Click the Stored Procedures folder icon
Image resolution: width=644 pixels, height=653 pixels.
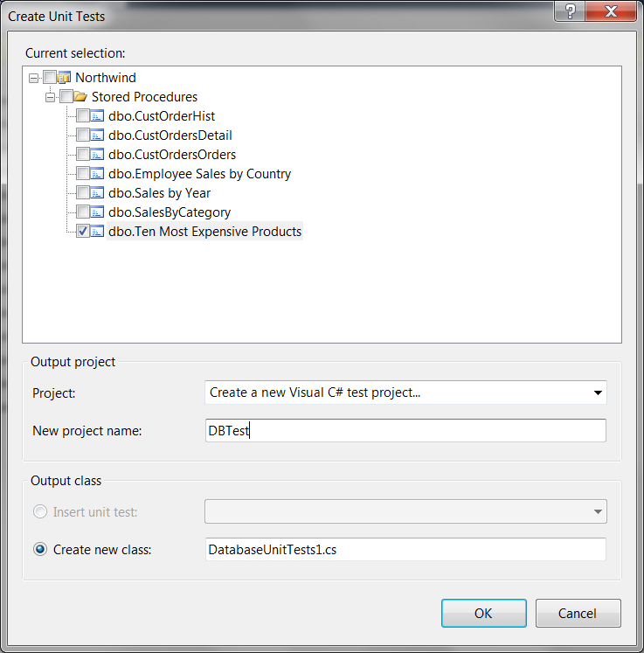pyautogui.click(x=80, y=97)
